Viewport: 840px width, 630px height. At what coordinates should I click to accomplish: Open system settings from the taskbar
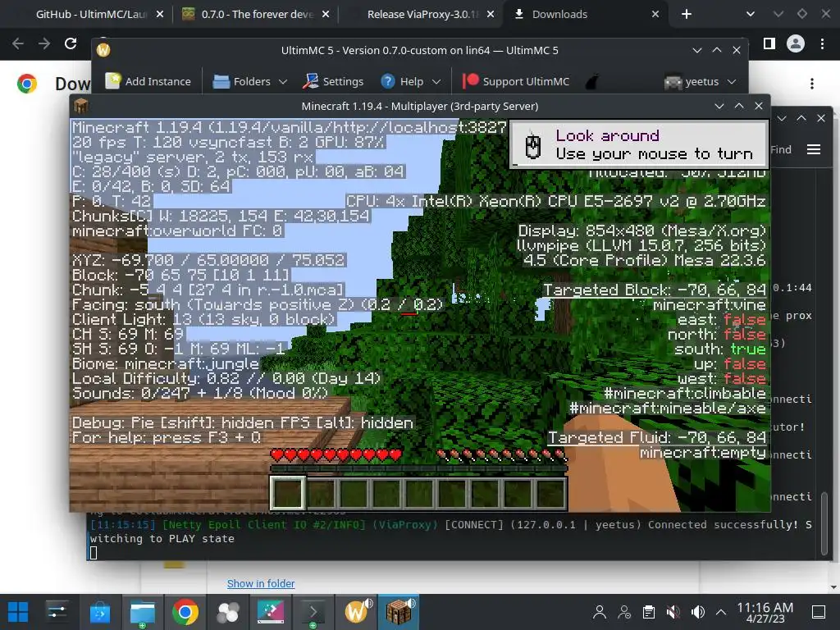pyautogui.click(x=57, y=612)
